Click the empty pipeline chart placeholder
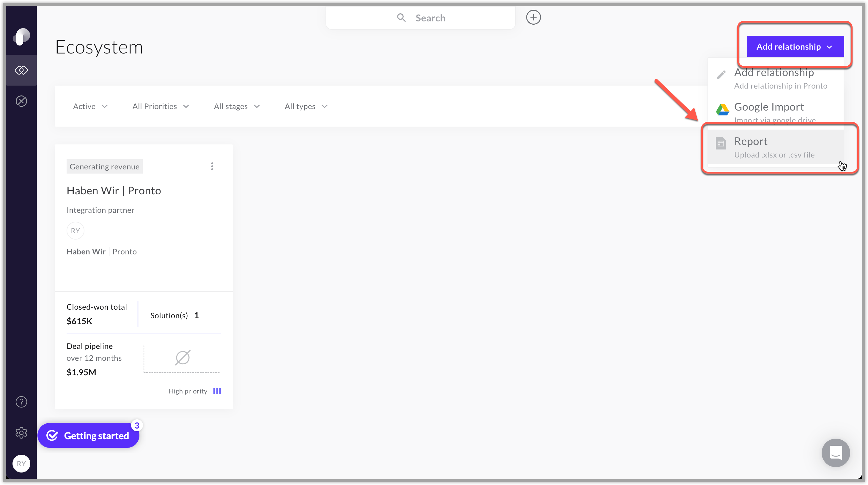This screenshot has width=868, height=485. point(182,358)
